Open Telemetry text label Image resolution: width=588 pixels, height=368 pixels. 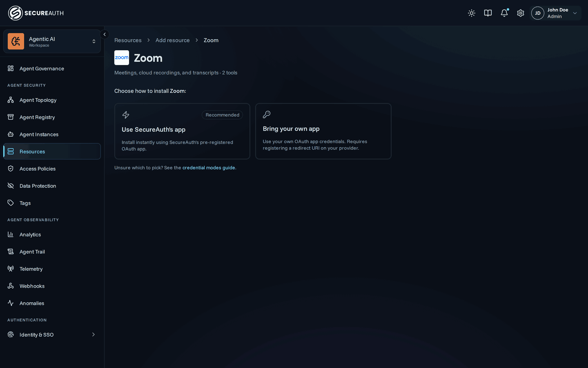click(x=31, y=269)
